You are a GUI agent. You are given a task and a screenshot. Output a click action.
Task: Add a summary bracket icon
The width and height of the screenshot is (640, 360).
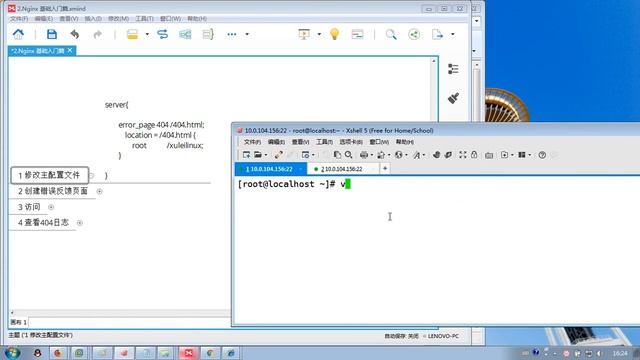pos(208,34)
